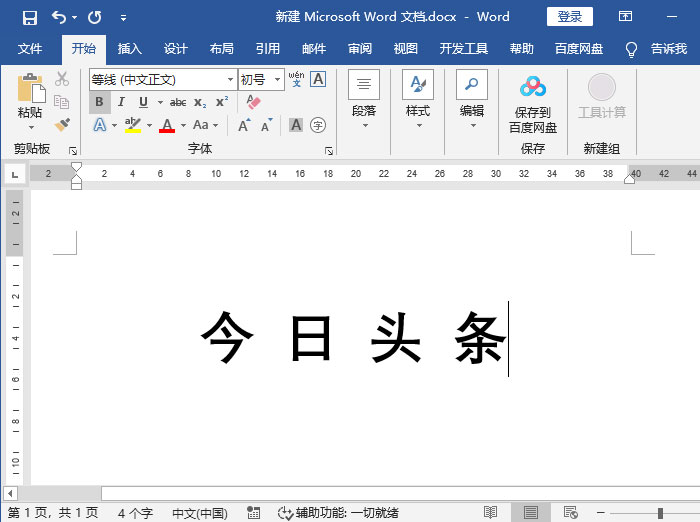Click 保存到百度网盘 button
The image size is (700, 522).
pyautogui.click(x=533, y=104)
